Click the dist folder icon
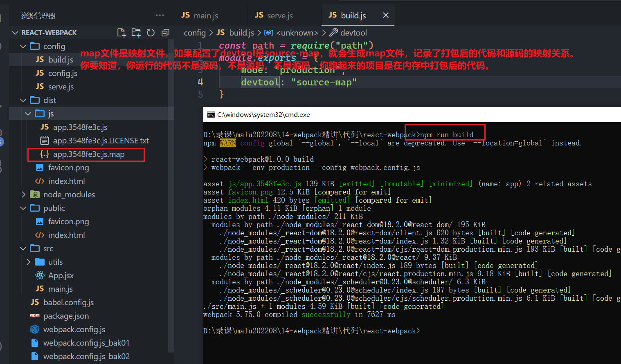This screenshot has height=364, width=621. pos(35,100)
